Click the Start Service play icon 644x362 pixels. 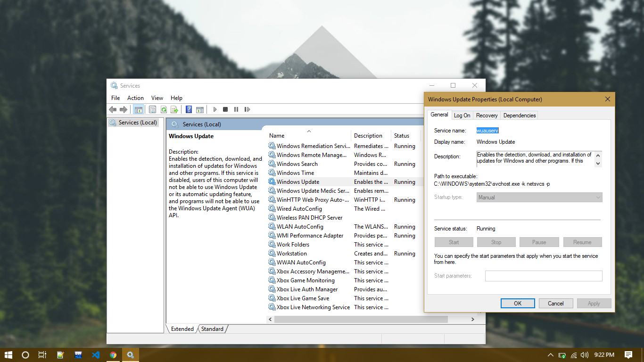(x=215, y=109)
